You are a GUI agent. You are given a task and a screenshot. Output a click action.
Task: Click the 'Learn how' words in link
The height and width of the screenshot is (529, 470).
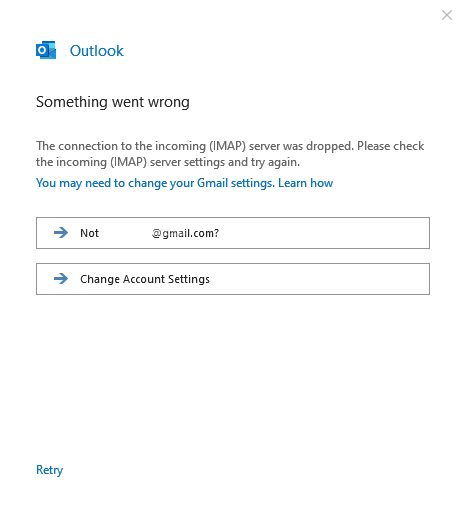pos(305,183)
